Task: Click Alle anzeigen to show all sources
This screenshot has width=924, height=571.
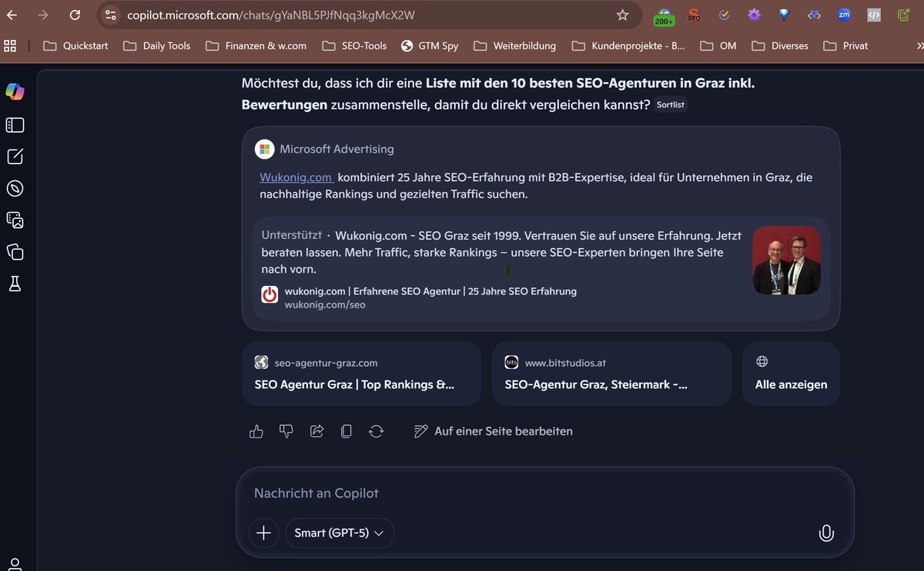Action: click(791, 374)
